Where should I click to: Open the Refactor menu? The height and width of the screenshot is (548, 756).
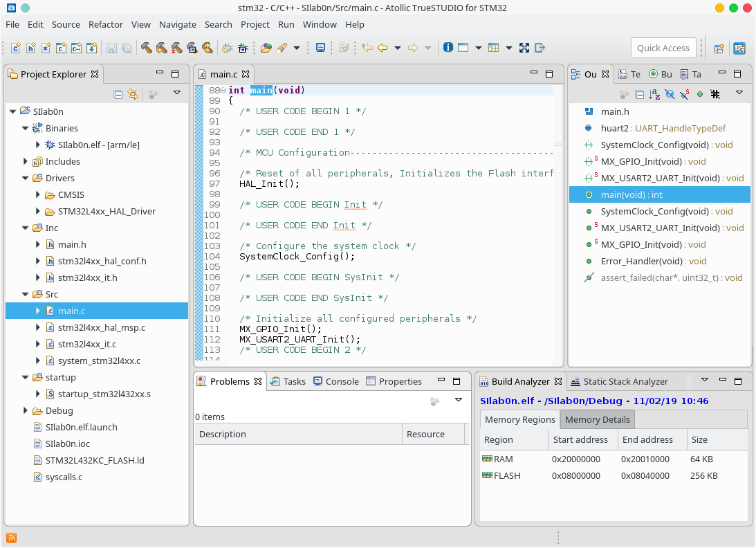105,24
